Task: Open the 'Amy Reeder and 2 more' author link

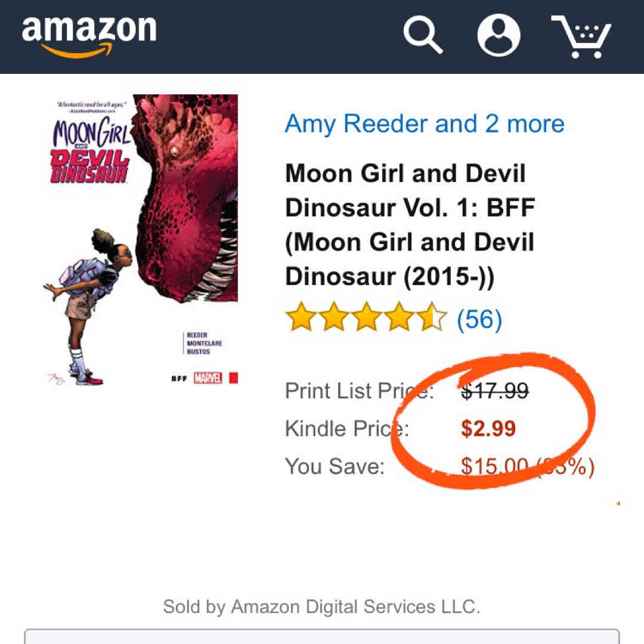Action: (x=424, y=123)
